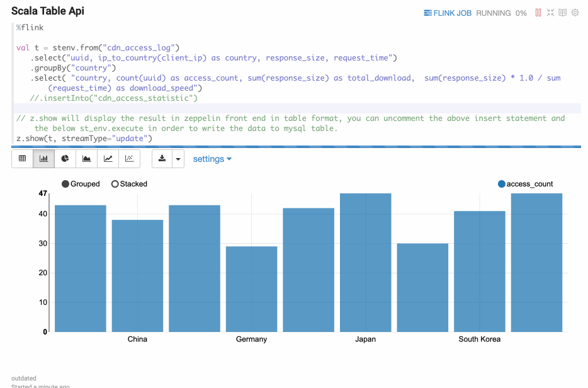Click the Scala Table Api title

pos(48,11)
